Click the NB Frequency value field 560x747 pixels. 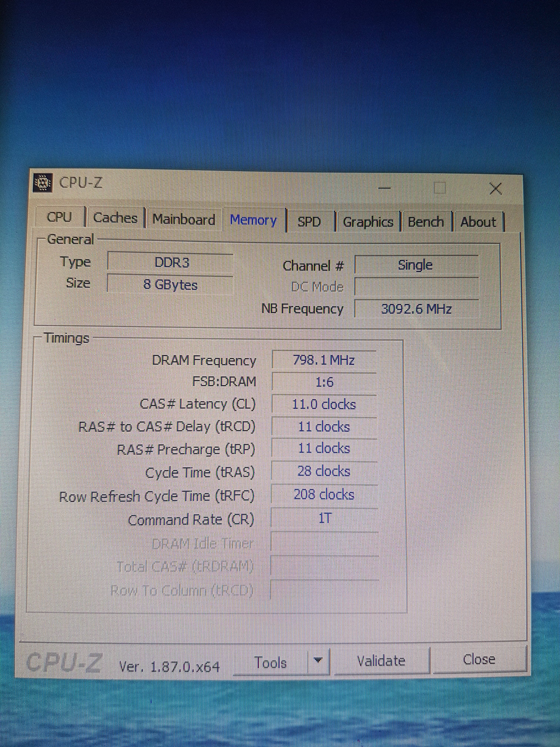tap(416, 309)
